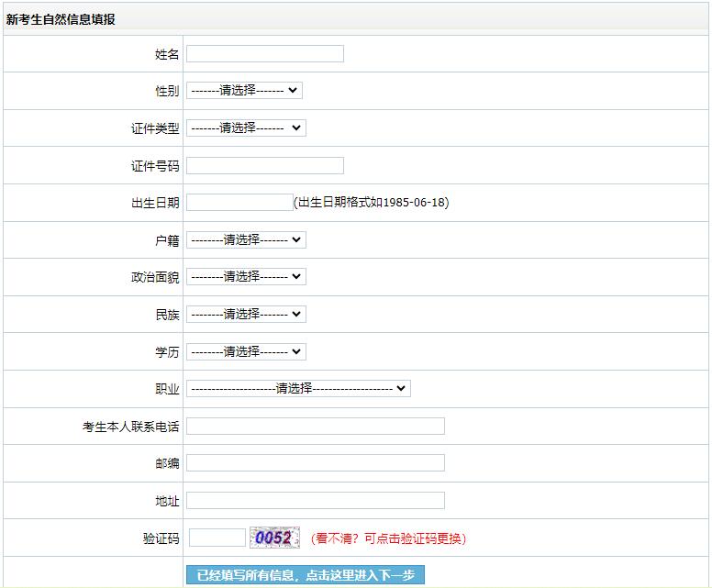Click the red 看不清 captcha hint text

[388, 538]
